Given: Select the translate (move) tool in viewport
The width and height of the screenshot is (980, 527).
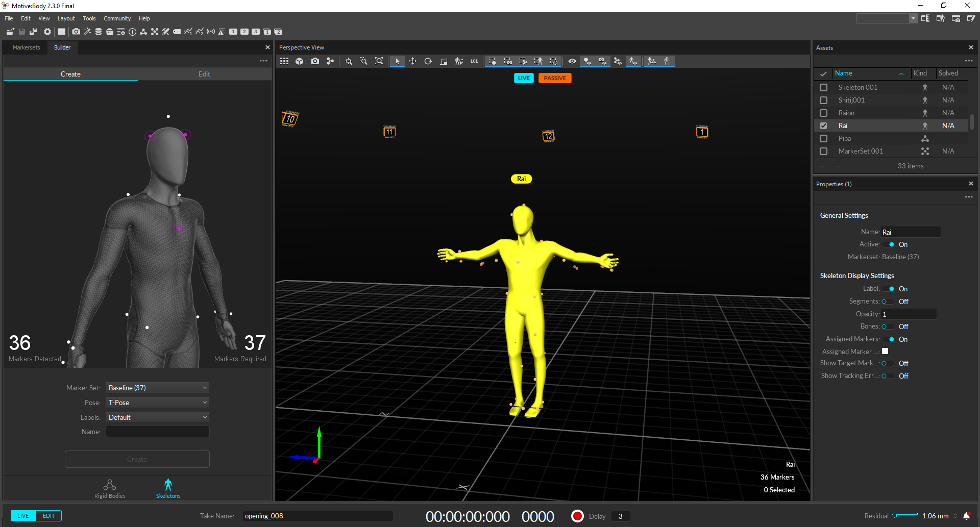Looking at the screenshot, I should point(412,61).
